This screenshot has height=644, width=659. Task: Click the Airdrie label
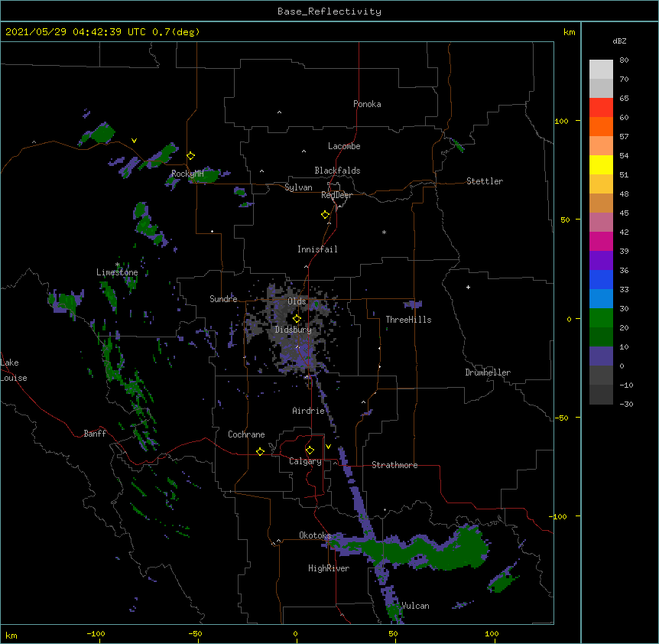coord(309,411)
